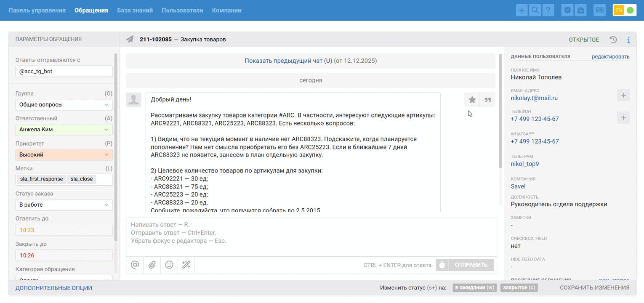Expand the Группа dropdown 'Общие вопросы'
Screen dimensions: 644x303
pyautogui.click(x=64, y=104)
